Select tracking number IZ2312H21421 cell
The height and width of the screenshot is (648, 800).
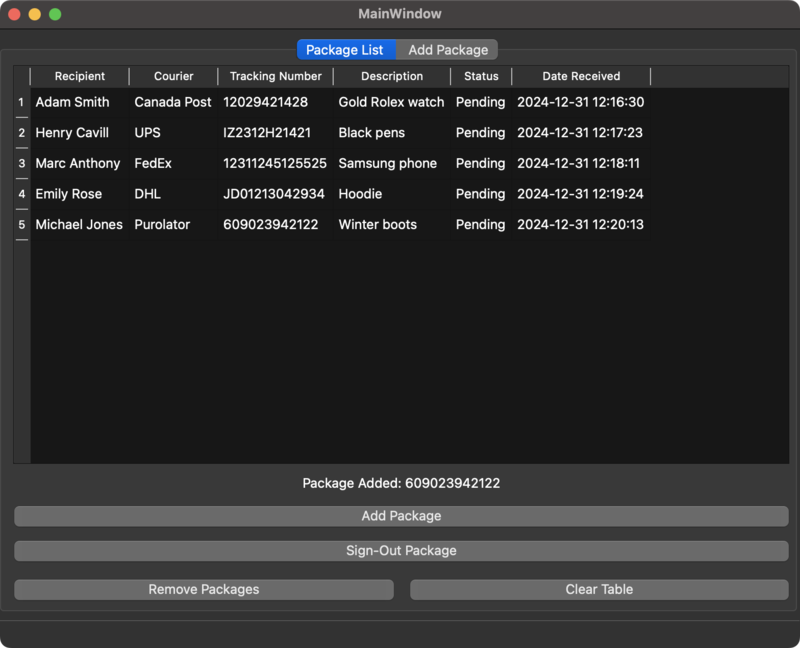pyautogui.click(x=267, y=133)
